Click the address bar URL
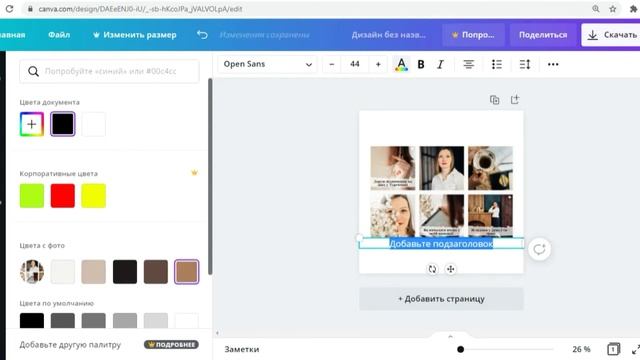640x360 pixels. click(140, 9)
